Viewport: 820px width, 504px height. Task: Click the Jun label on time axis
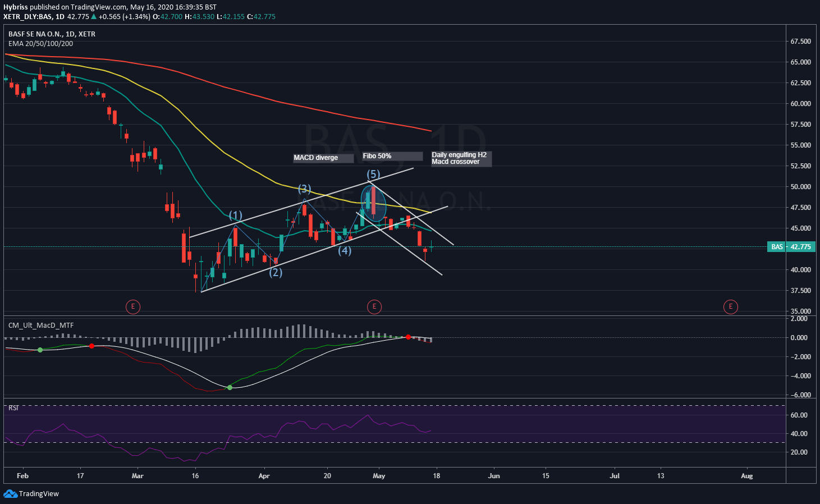click(494, 476)
